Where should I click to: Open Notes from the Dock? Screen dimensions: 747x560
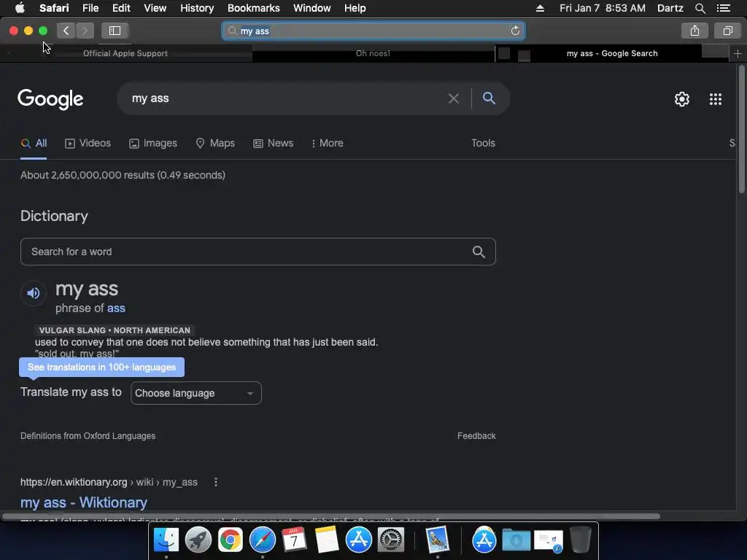326,540
